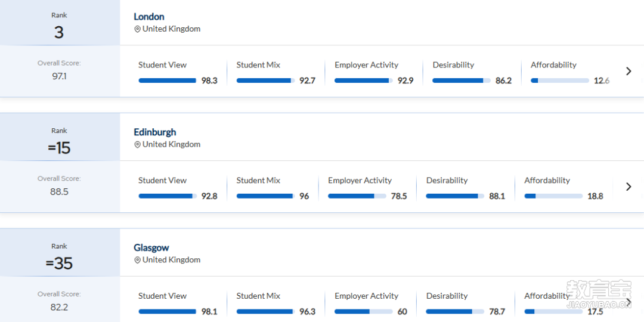This screenshot has height=322, width=644.
Task: Click Glasgow's Desirability progress bar
Action: point(455,311)
